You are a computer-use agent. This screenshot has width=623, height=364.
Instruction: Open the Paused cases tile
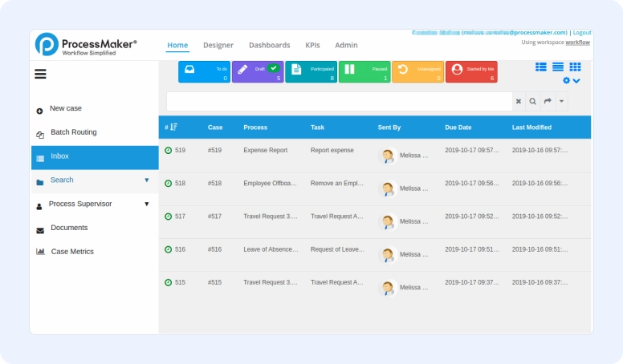(x=364, y=72)
